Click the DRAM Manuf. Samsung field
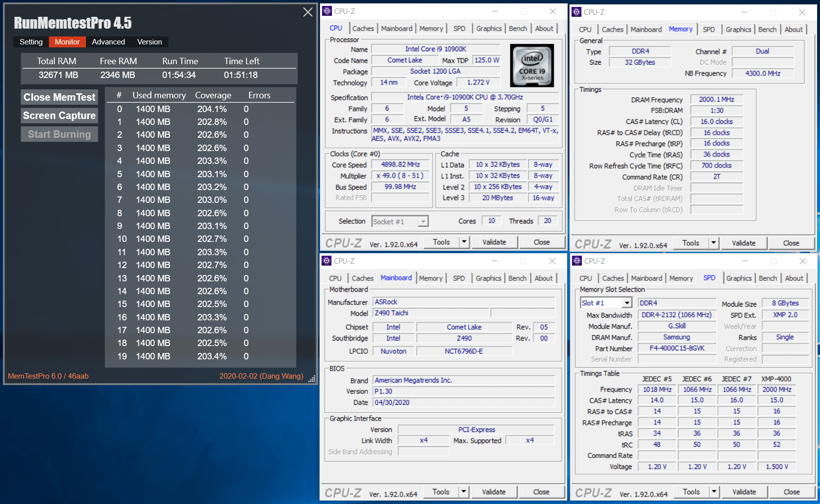 677,337
